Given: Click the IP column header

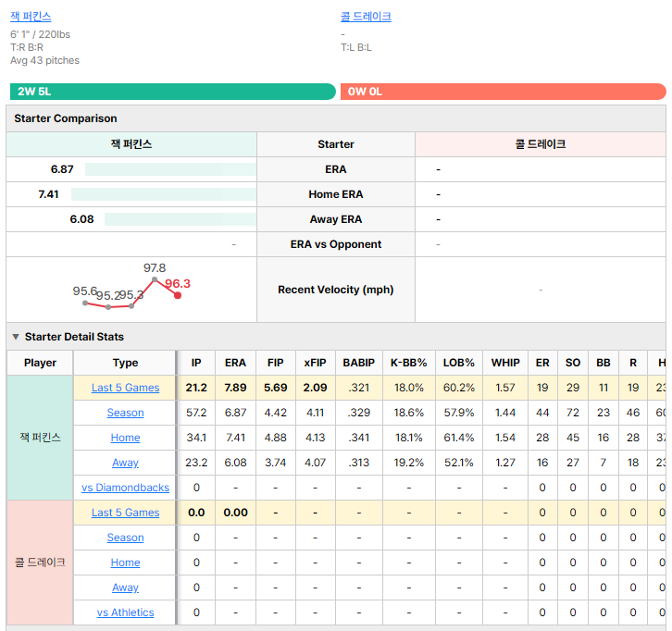Looking at the screenshot, I should point(196,363).
